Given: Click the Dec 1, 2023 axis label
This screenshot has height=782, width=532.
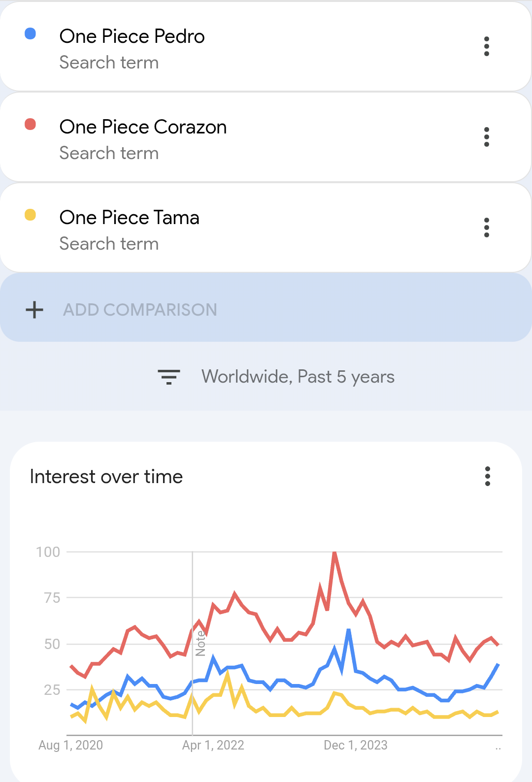Looking at the screenshot, I should [355, 745].
